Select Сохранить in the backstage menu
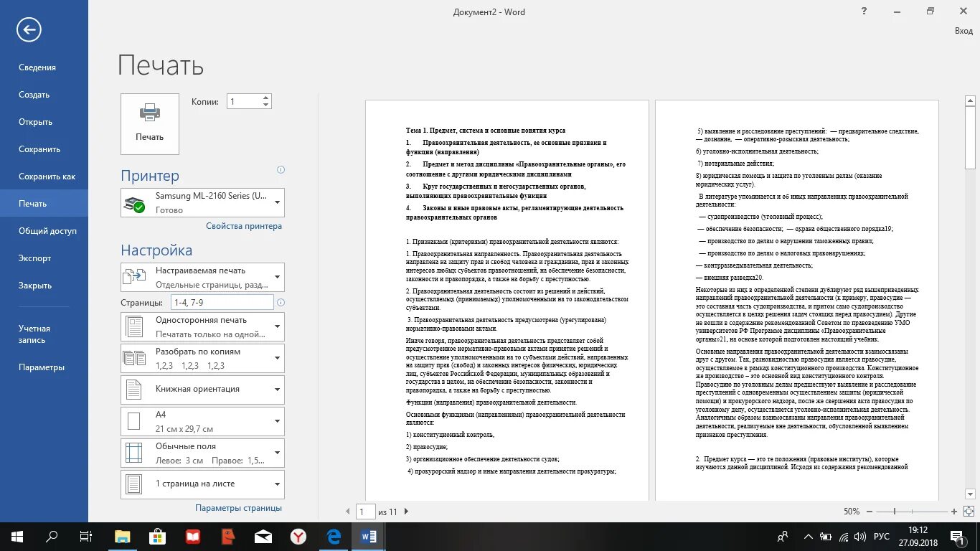 (44, 149)
